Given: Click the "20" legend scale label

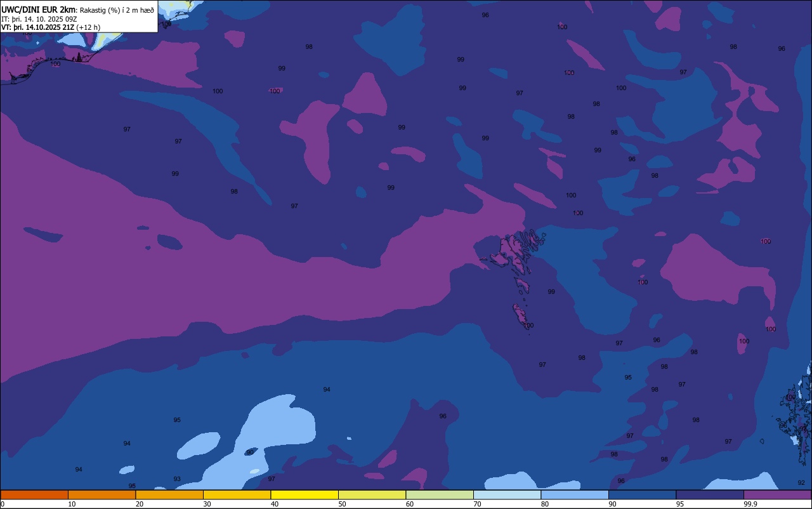Looking at the screenshot, I should pyautogui.click(x=140, y=504).
